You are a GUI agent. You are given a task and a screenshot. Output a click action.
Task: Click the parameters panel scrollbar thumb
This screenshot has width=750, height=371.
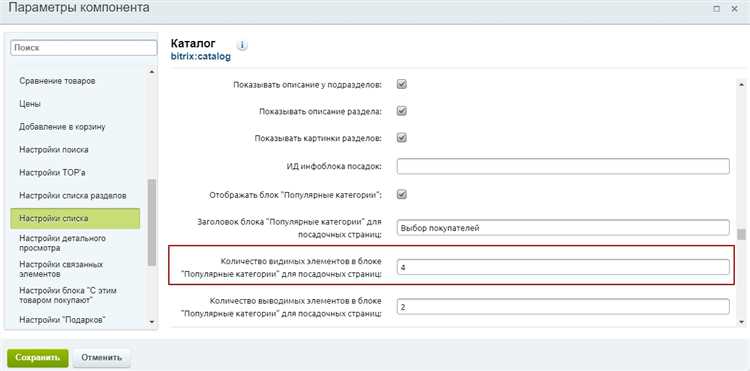pos(742,235)
